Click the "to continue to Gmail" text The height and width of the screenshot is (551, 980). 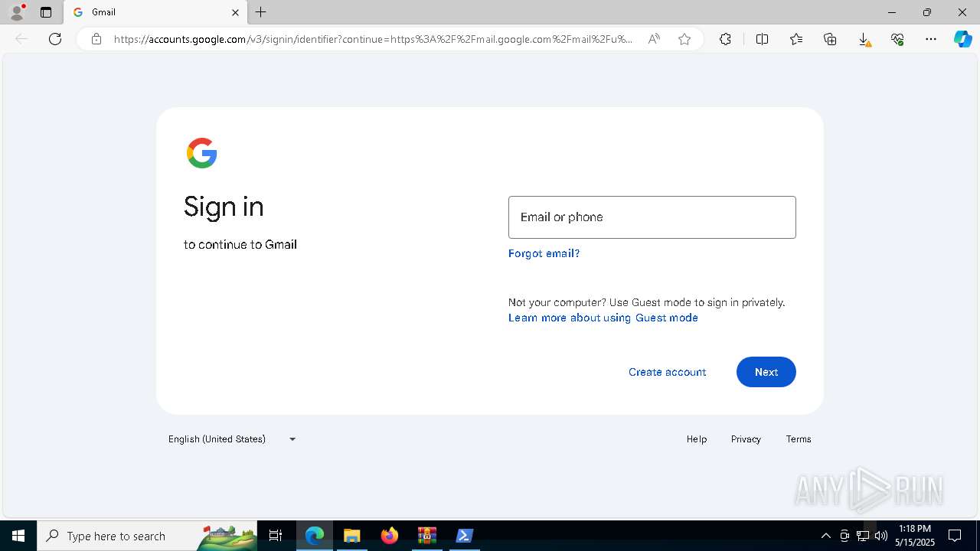tap(240, 245)
